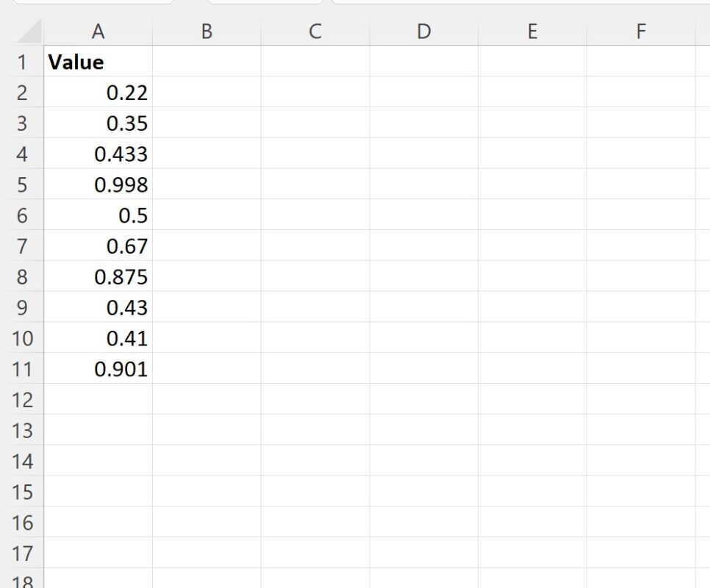710x588 pixels.
Task: Select row 6 header
Action: click(22, 215)
